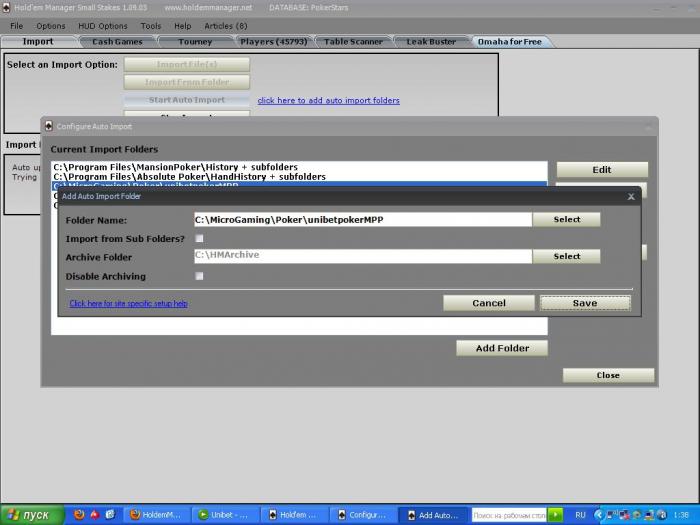Click the RU language indicator

[x=580, y=515]
